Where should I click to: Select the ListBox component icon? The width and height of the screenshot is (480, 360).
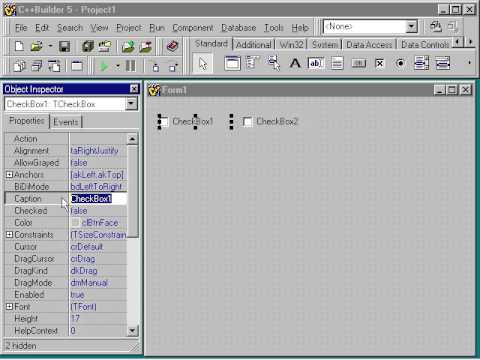(421, 63)
